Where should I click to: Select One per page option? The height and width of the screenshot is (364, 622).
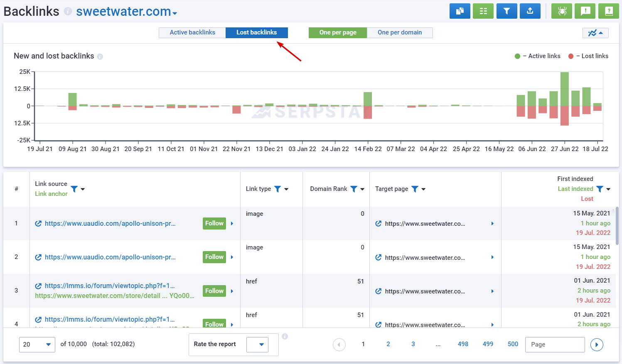pos(338,32)
